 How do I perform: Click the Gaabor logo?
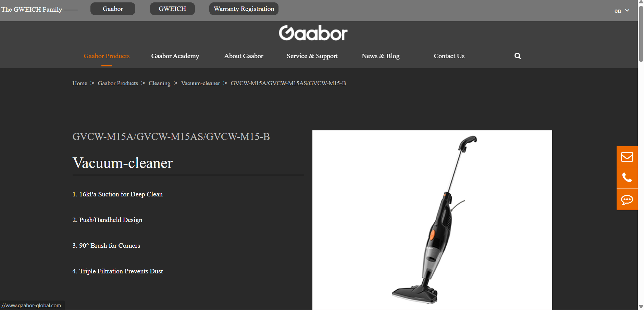coord(313,33)
